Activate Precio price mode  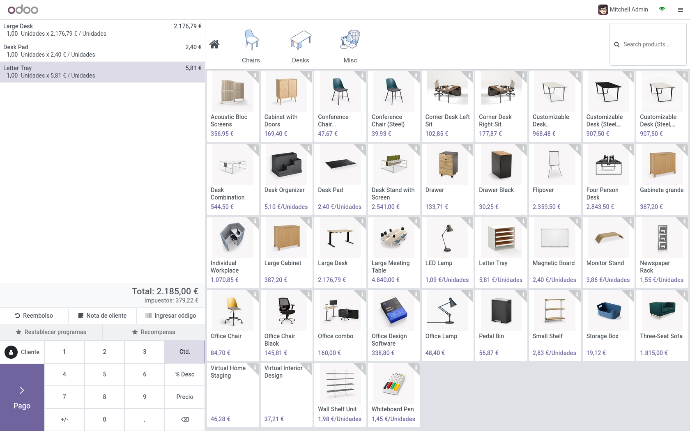(185, 397)
